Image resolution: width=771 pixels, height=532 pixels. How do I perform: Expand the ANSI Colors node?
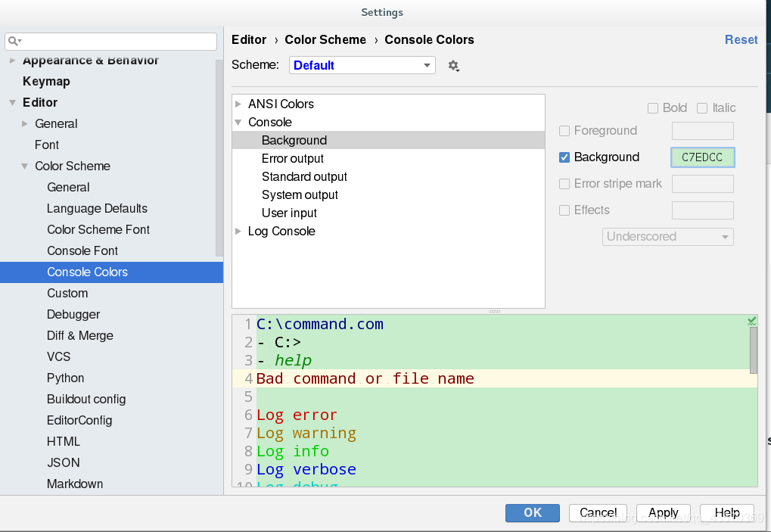point(238,104)
